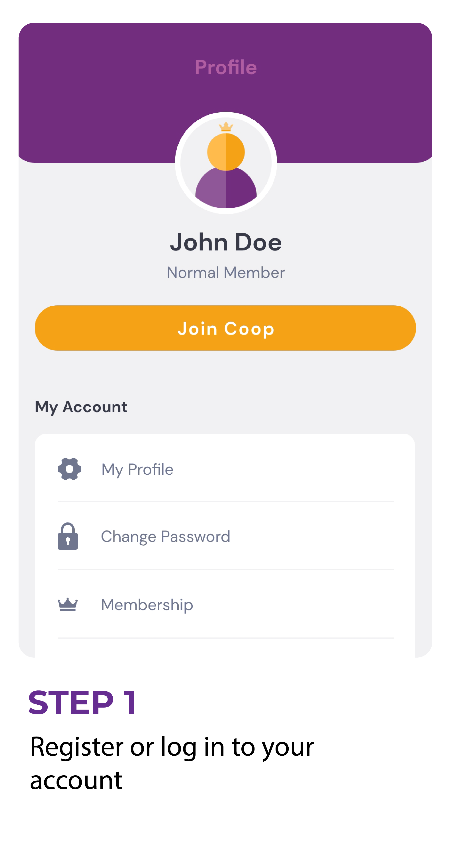Tap the circular profile avatar picture
This screenshot has width=454, height=868.
(226, 163)
